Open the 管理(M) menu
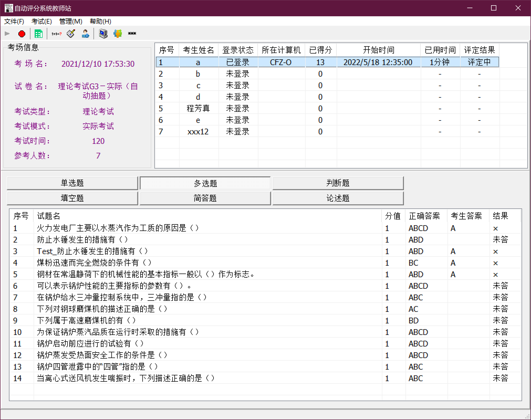This screenshot has width=531, height=420. 71,22
